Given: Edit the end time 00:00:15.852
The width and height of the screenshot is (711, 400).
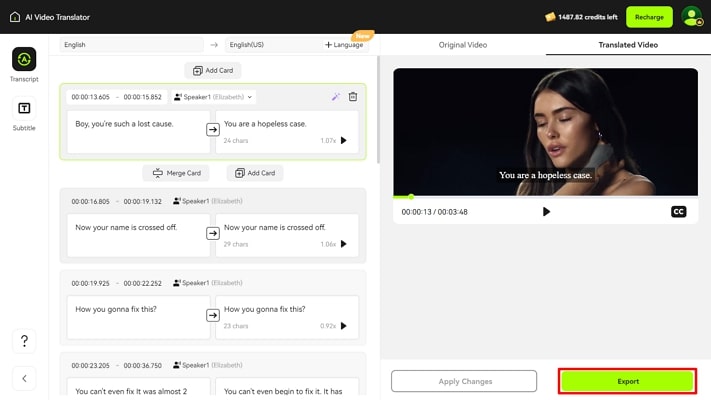Looking at the screenshot, I should [142, 97].
